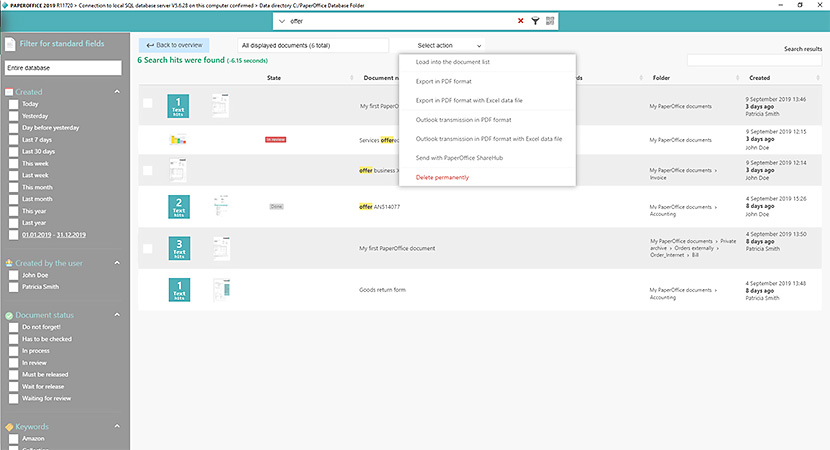Open 'All displayed documents' dropdown

pos(312,46)
